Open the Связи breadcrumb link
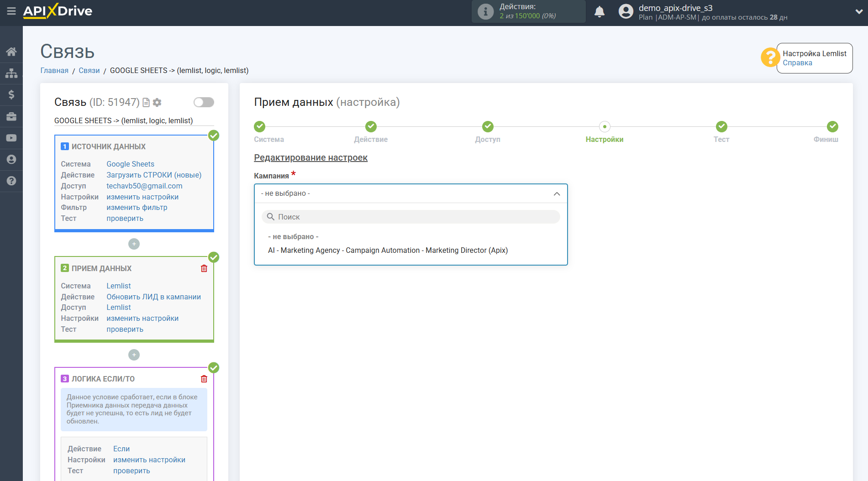Screen dimensions: 868x481 tap(89, 70)
